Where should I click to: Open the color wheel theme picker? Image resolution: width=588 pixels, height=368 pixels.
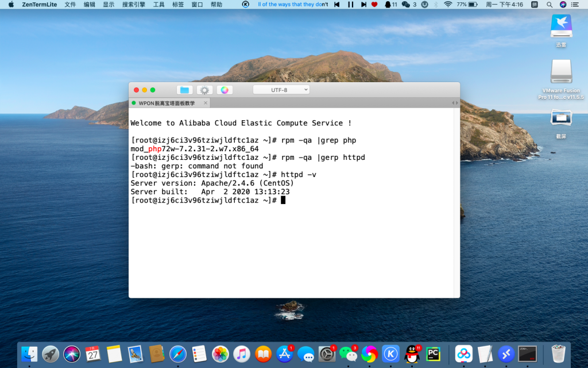pos(225,90)
